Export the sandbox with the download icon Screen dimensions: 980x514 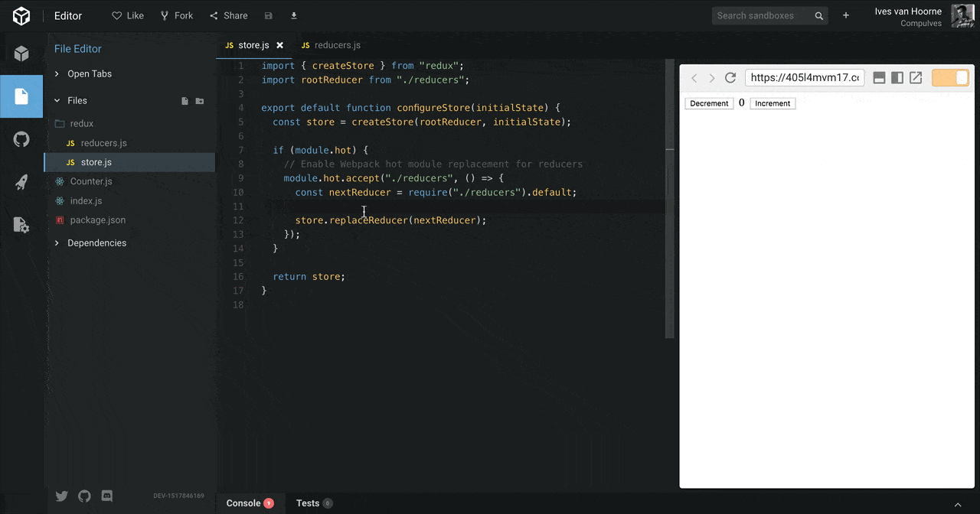[294, 15]
